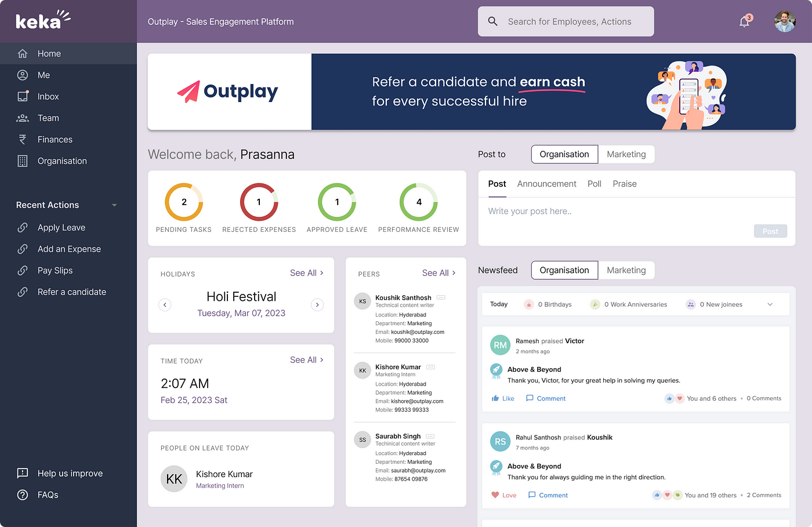Click the Home sidebar icon
The height and width of the screenshot is (527, 812).
click(23, 53)
